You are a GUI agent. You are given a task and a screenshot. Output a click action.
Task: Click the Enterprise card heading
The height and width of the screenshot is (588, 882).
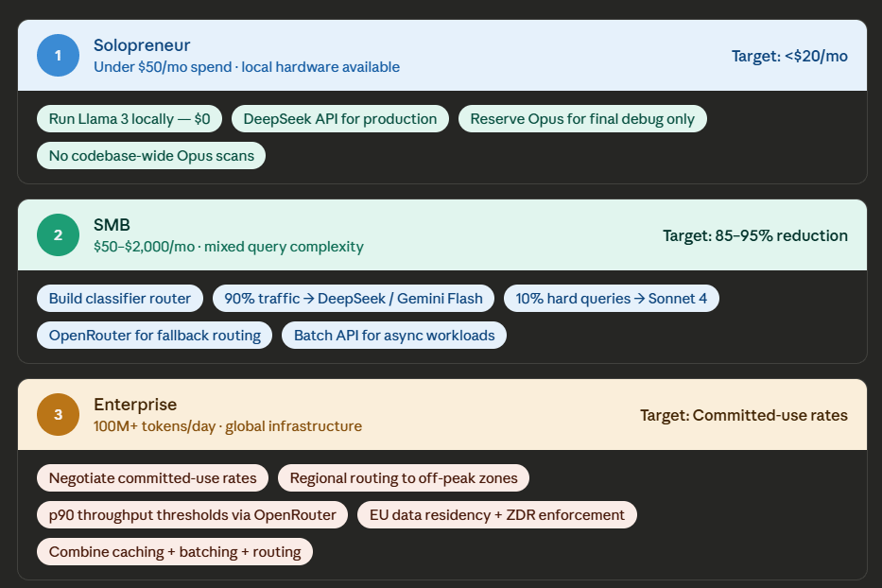coord(135,404)
